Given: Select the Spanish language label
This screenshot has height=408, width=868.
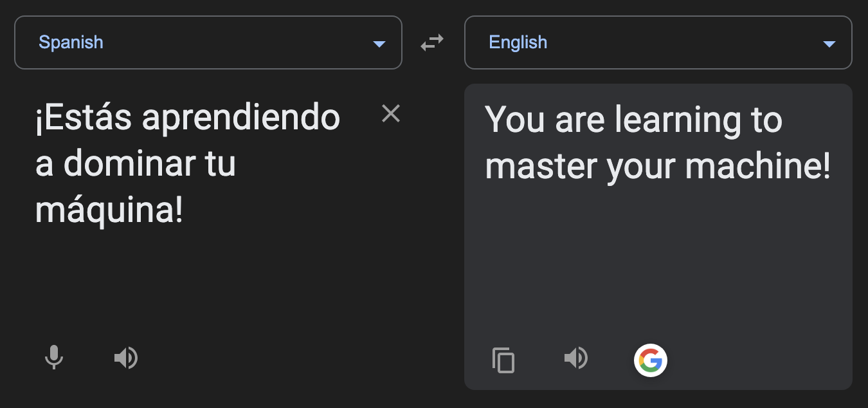Looking at the screenshot, I should [71, 42].
